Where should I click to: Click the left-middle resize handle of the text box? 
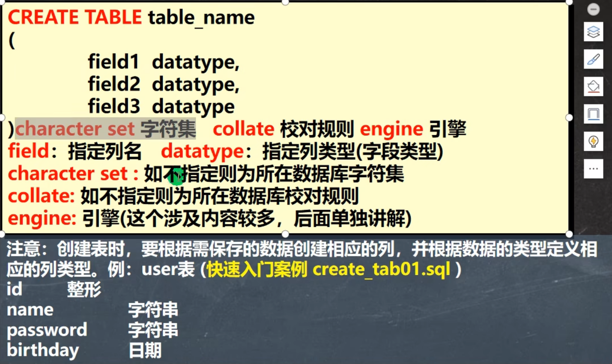[2, 118]
